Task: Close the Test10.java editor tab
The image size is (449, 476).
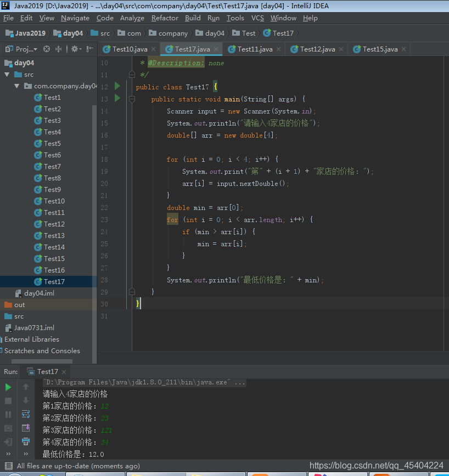Action: (153, 49)
